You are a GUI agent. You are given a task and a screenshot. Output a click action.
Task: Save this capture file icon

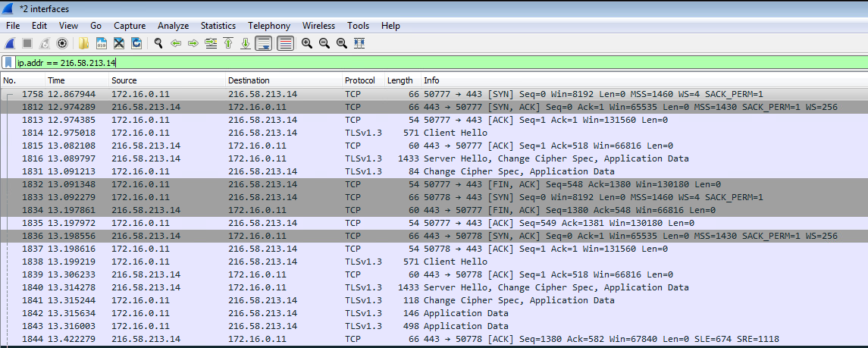coord(102,43)
